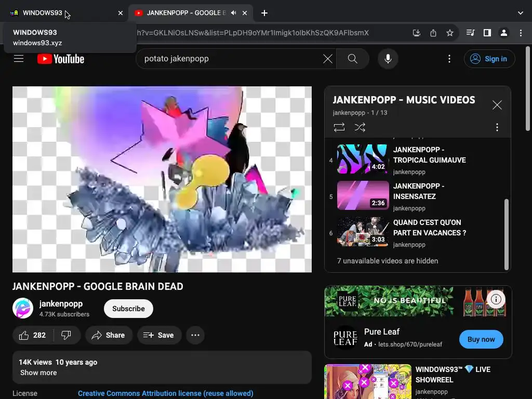Go to YouTube home via logo
This screenshot has height=399, width=532.
pyautogui.click(x=61, y=59)
